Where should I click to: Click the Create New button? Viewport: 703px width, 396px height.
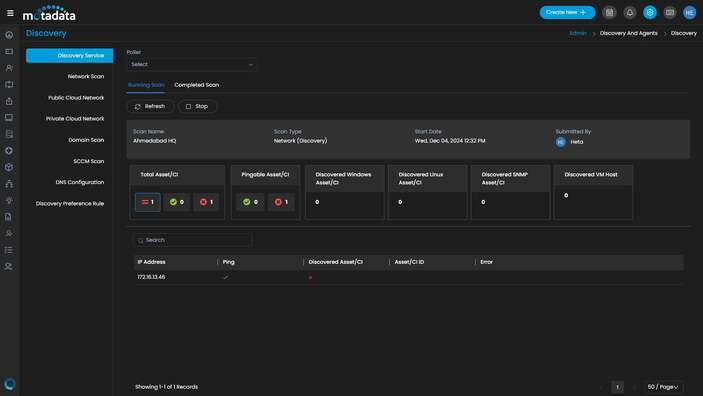(x=567, y=13)
